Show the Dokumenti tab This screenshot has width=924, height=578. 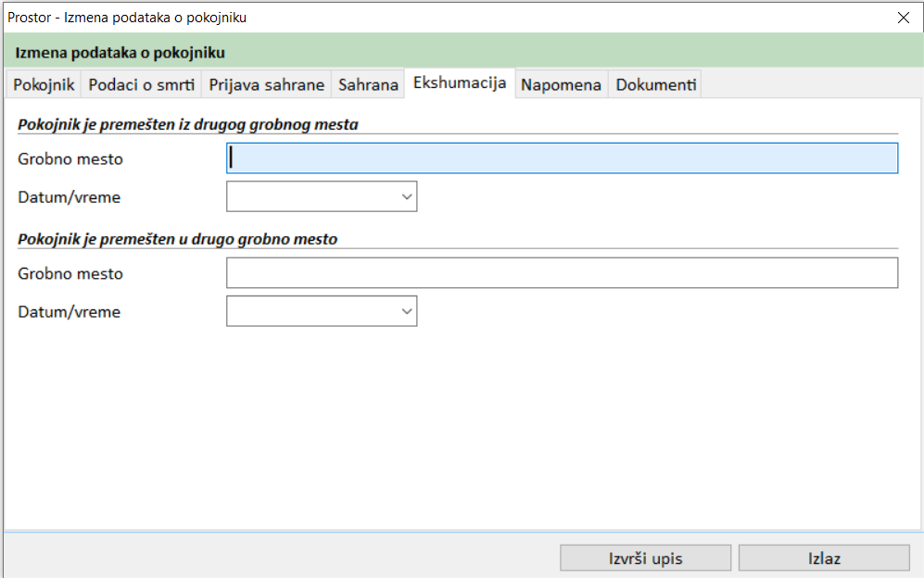[x=655, y=84]
